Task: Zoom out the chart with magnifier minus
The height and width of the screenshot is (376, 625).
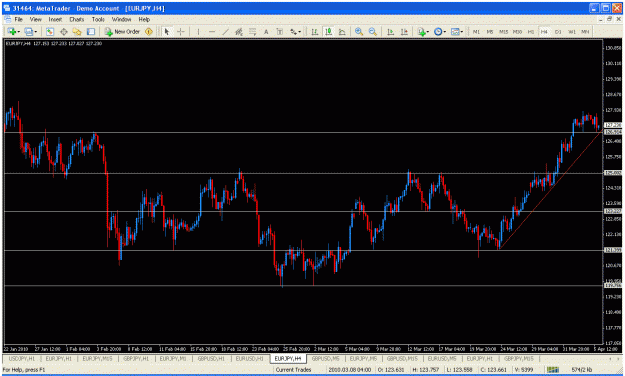Action: 373,31
